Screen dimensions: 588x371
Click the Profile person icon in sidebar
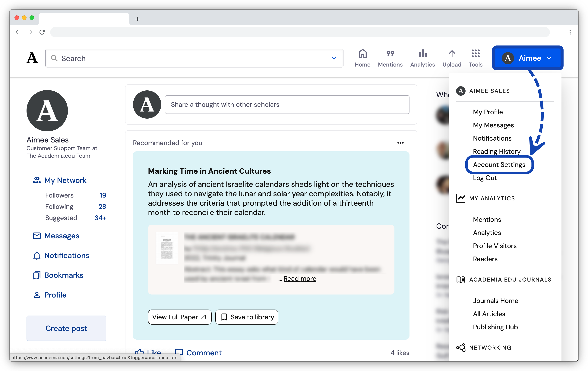(37, 295)
